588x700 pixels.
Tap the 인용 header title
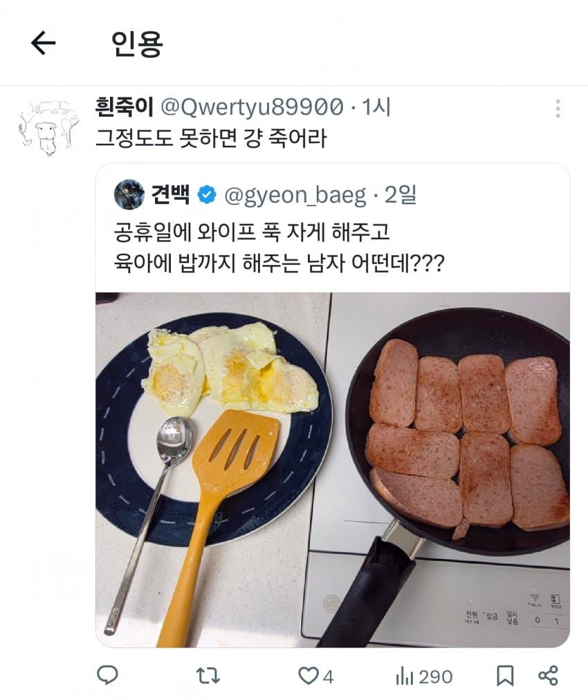point(136,44)
